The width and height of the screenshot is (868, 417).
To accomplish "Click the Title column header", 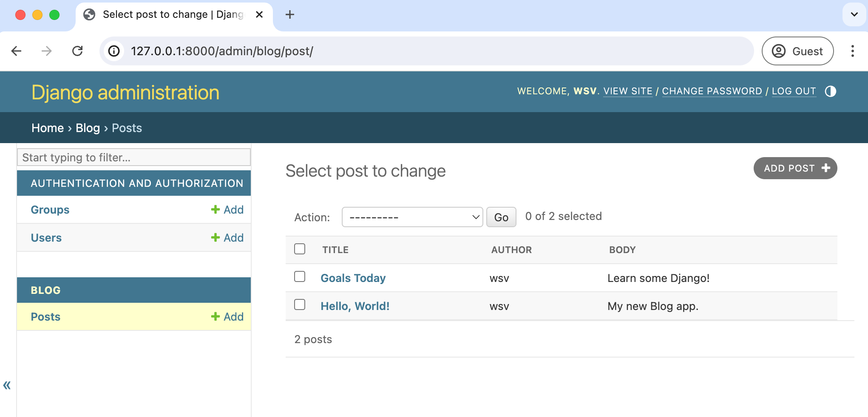I will pos(335,250).
